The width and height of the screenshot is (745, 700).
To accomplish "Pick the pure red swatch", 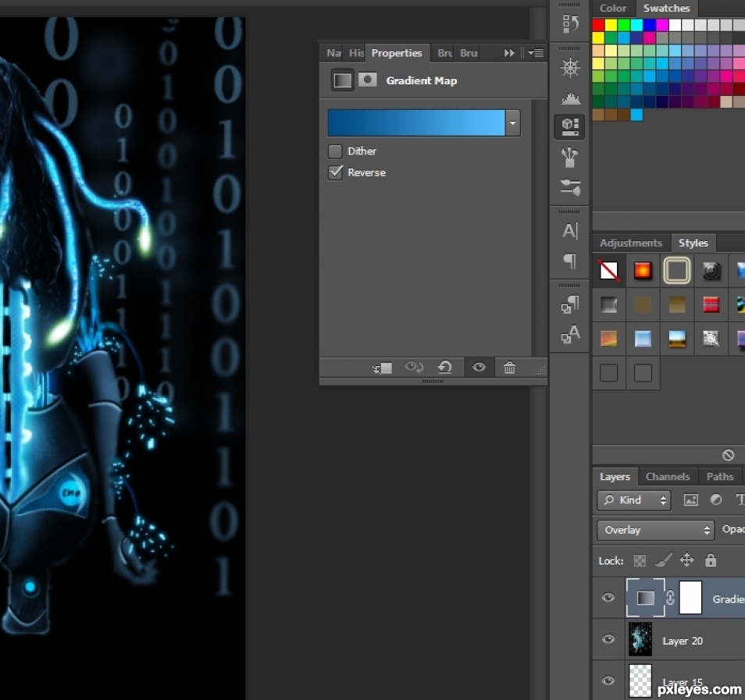I will coord(598,25).
